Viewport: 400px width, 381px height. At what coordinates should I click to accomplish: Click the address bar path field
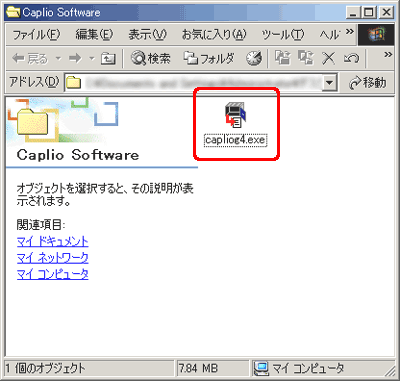[x=202, y=82]
